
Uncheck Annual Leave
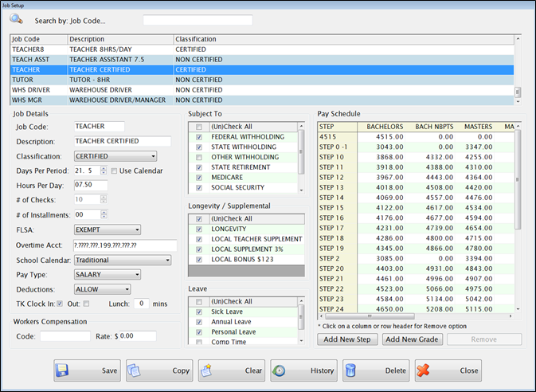pos(199,322)
